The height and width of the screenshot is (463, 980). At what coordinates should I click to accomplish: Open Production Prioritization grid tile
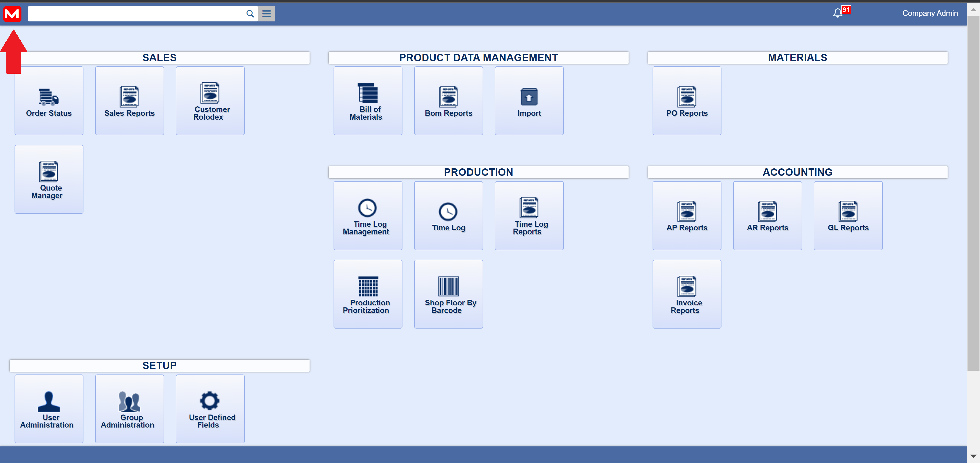pyautogui.click(x=367, y=294)
